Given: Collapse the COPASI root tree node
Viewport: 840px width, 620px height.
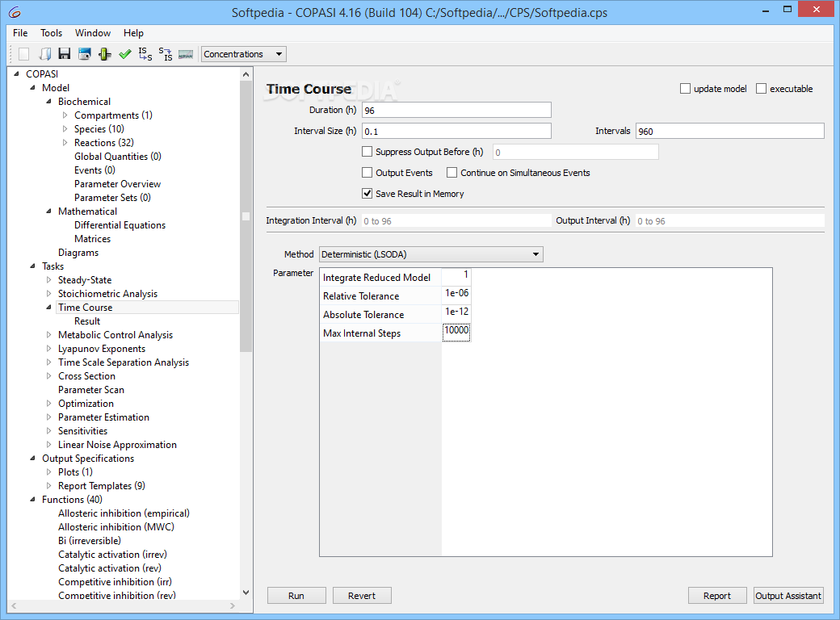Looking at the screenshot, I should click(x=16, y=74).
